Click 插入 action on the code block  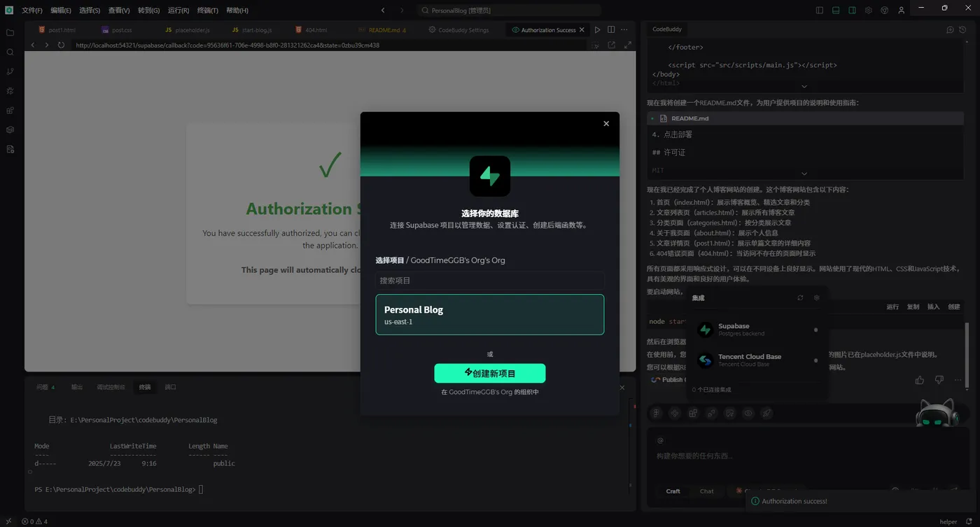tap(933, 307)
